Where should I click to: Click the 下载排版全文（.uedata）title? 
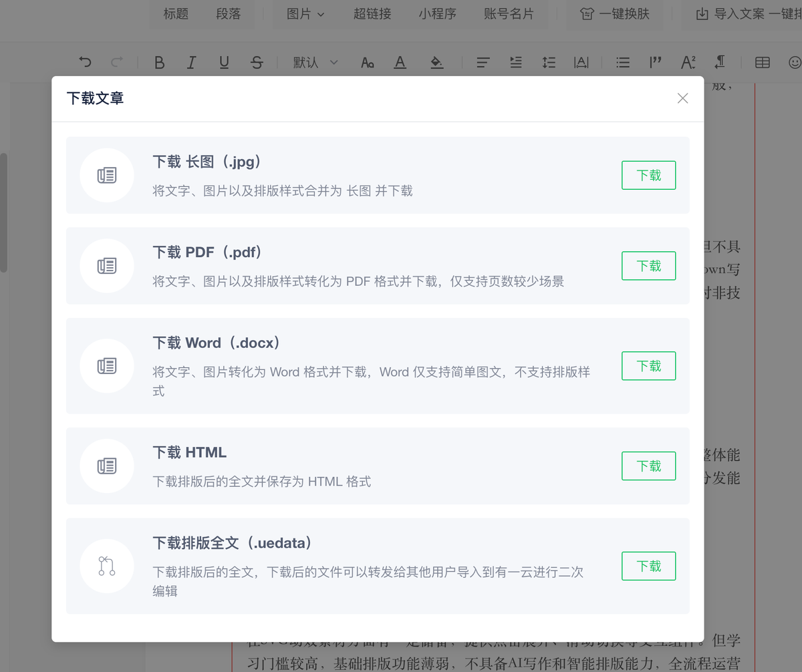pyautogui.click(x=233, y=543)
